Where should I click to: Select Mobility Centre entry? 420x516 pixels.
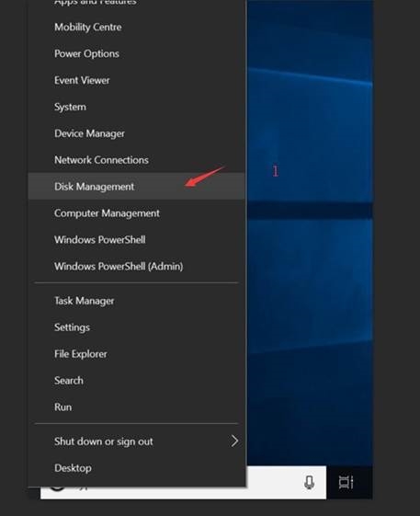137,27
